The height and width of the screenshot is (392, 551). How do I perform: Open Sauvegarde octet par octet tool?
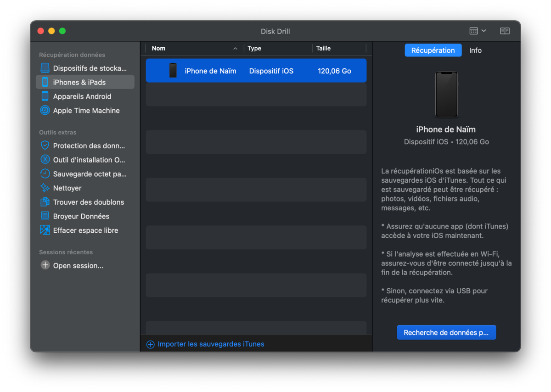(85, 174)
